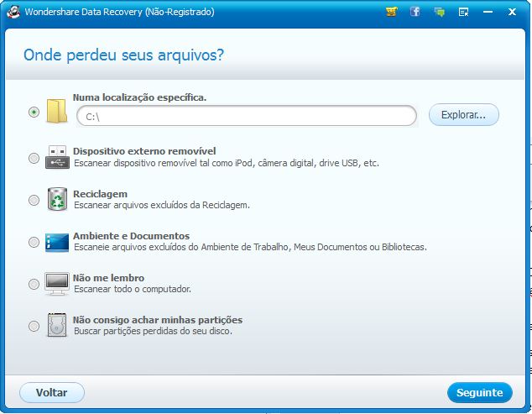Select 'Não consigo achar minhas partições' radio button
532x414 pixels.
tap(34, 326)
